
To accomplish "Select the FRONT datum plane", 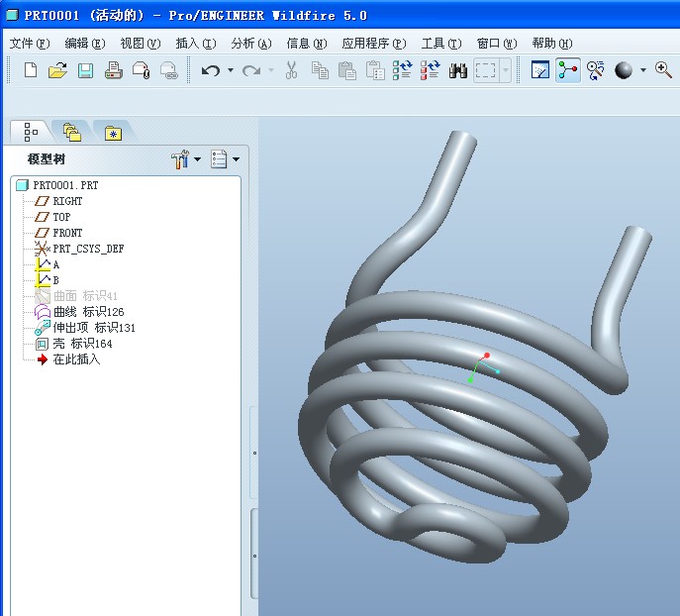I will point(58,233).
